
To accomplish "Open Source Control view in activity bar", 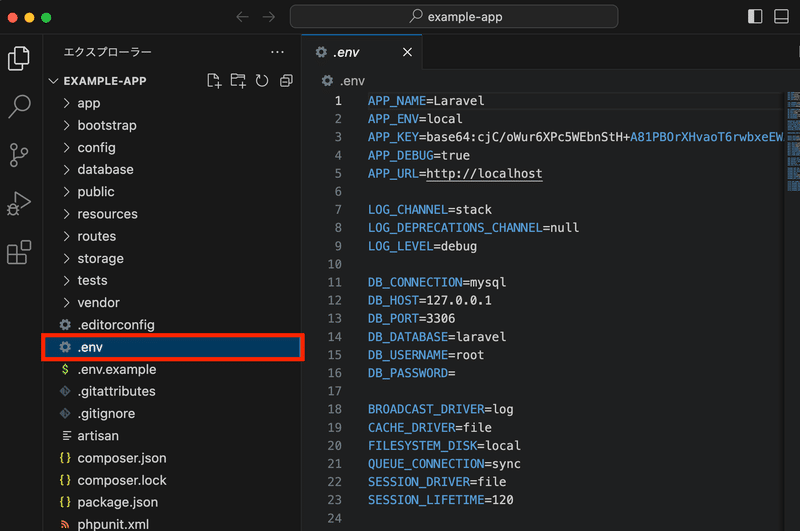I will (19, 155).
